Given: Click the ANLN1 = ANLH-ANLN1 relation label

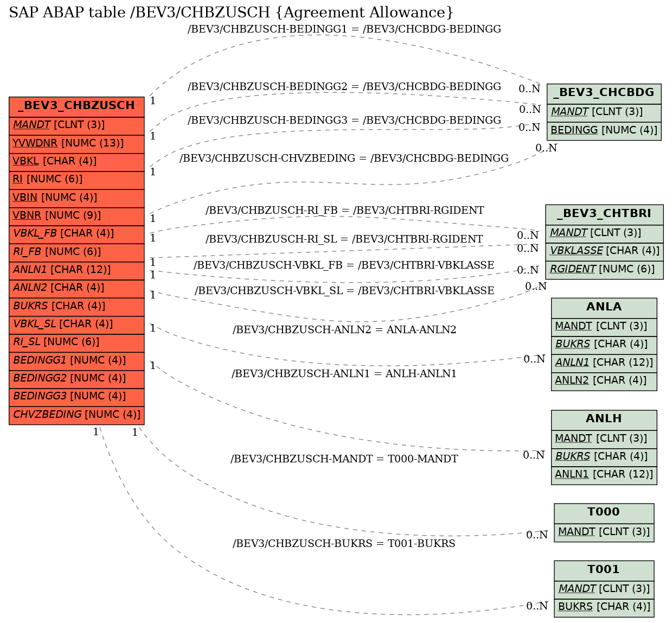Looking at the screenshot, I should [x=344, y=374].
